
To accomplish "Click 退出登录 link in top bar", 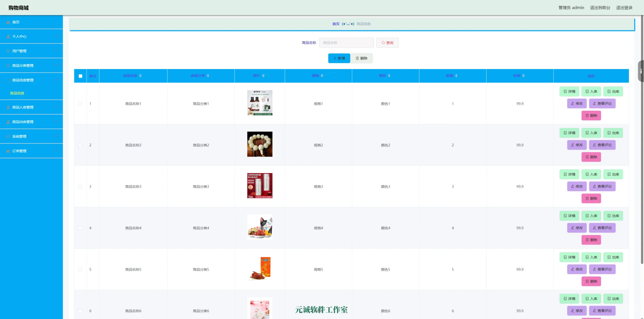I will [x=624, y=8].
